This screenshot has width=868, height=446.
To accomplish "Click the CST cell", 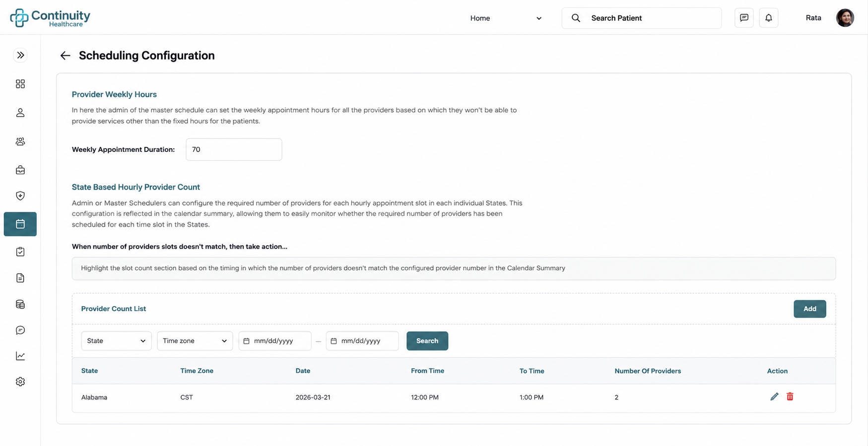I will 187,397.
